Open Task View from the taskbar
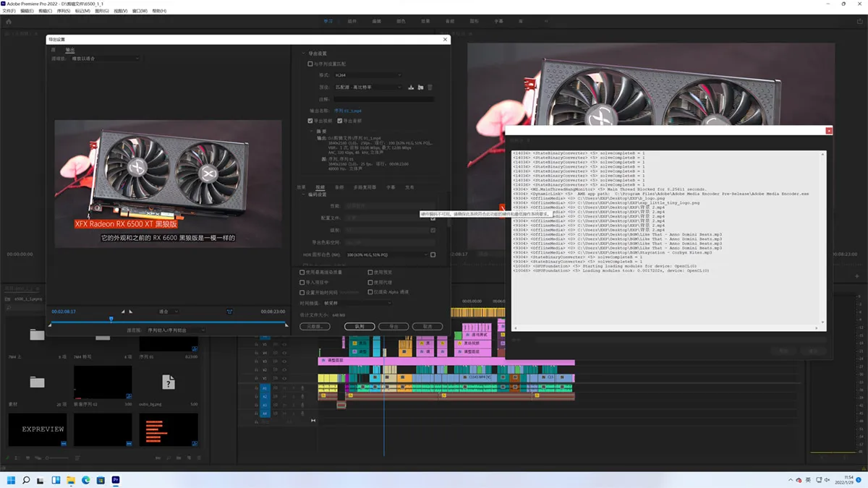The width and height of the screenshot is (868, 488). coord(41,480)
